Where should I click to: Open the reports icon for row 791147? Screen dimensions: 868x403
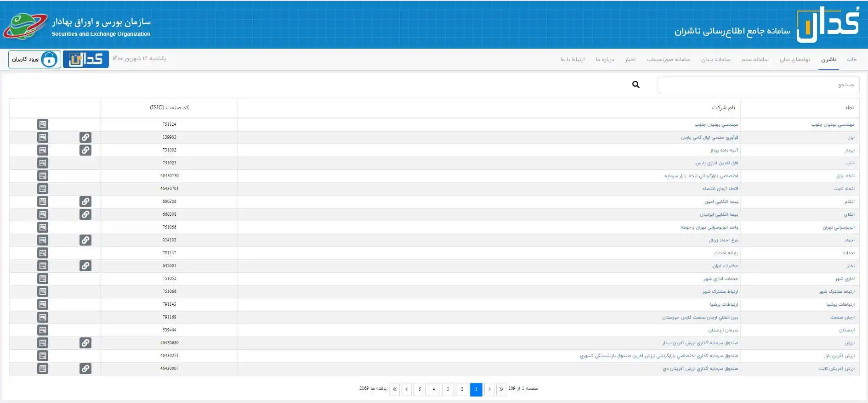pos(43,253)
